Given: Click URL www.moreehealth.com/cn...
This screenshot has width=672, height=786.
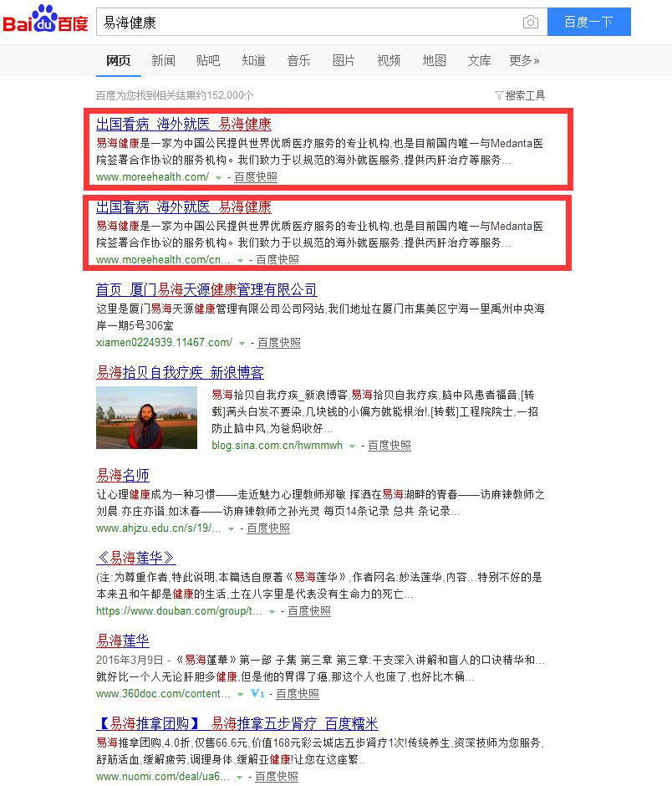Looking at the screenshot, I should coord(163,260).
